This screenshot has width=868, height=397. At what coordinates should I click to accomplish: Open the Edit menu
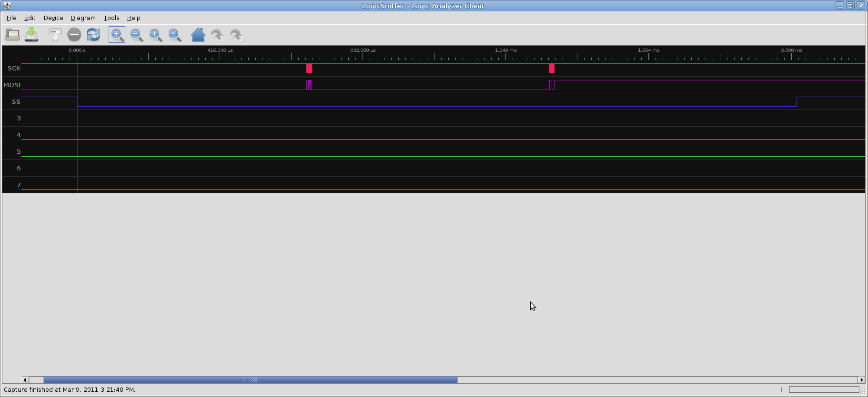30,18
